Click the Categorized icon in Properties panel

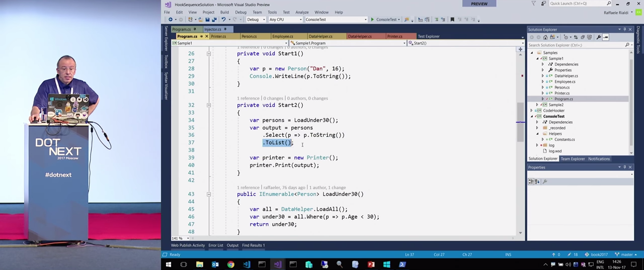[x=531, y=181]
